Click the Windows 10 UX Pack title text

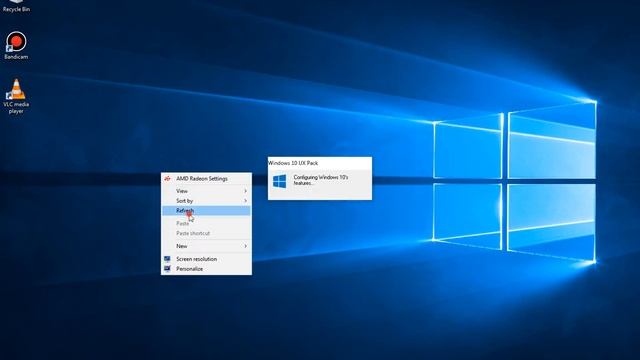293,163
